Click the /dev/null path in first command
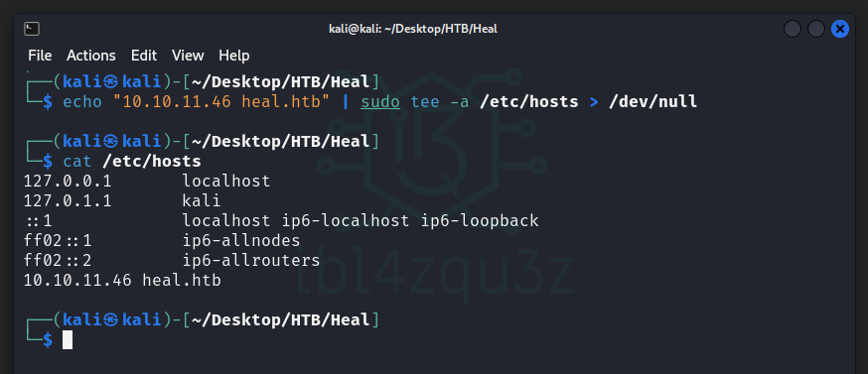The width and height of the screenshot is (868, 374). 652,102
